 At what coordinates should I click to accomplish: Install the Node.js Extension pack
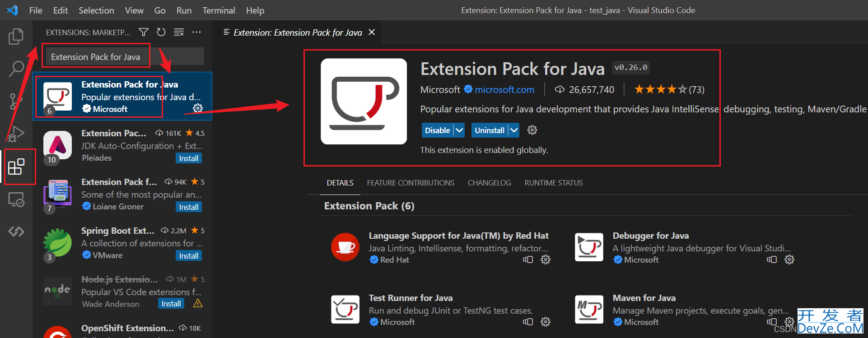pyautogui.click(x=171, y=304)
